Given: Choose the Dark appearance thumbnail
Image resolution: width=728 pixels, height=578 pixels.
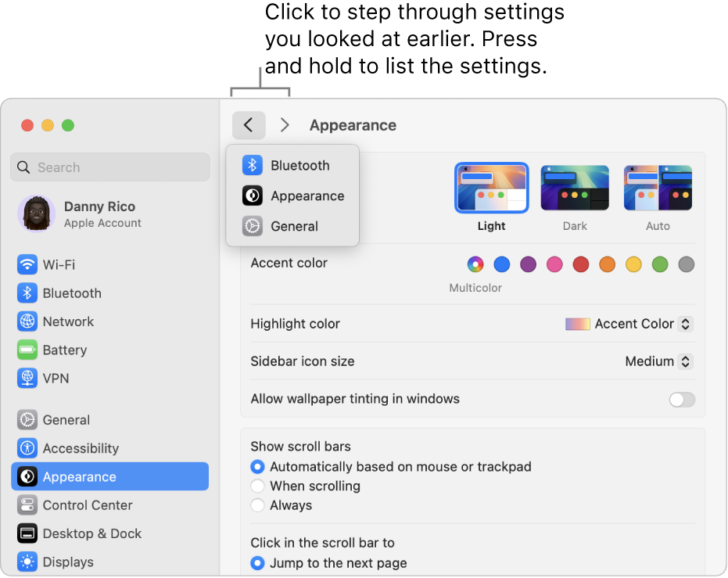Looking at the screenshot, I should click(575, 188).
